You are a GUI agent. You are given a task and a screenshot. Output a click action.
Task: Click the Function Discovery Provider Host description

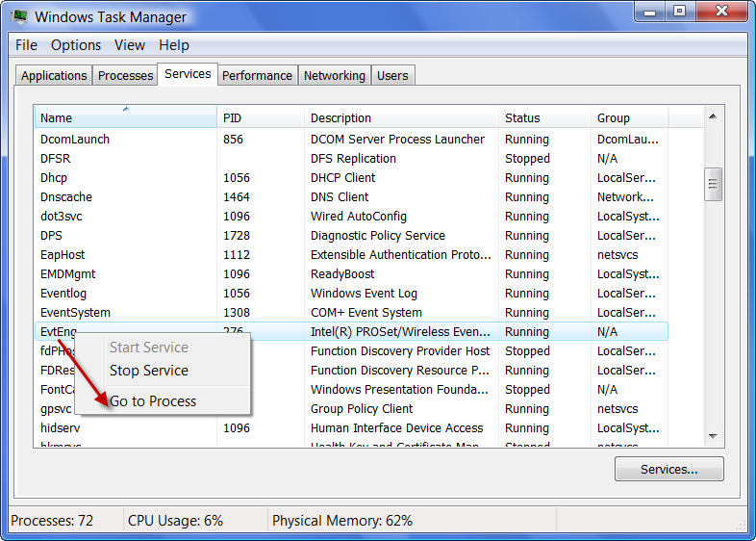[400, 351]
